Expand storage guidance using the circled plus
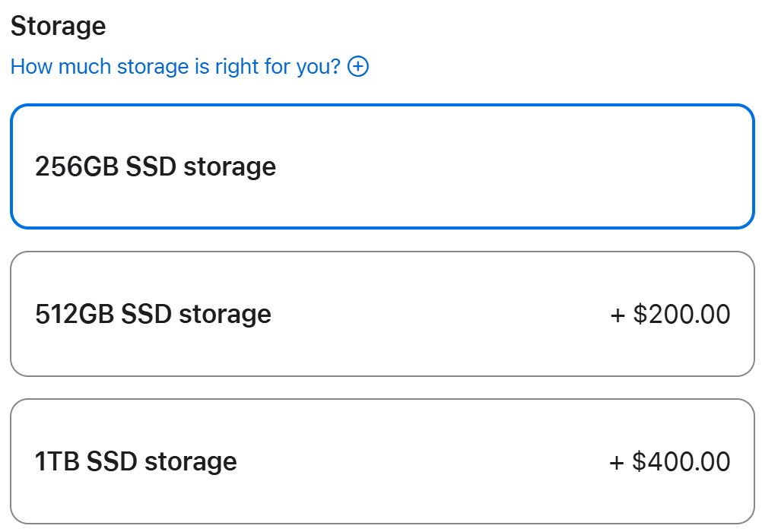 358,67
